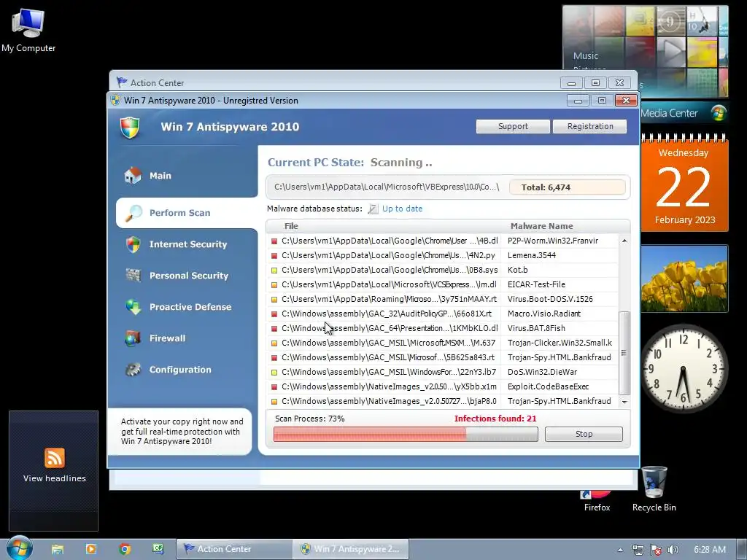Open the Recycle Bin
Image resolution: width=747 pixels, height=560 pixels.
pyautogui.click(x=654, y=489)
